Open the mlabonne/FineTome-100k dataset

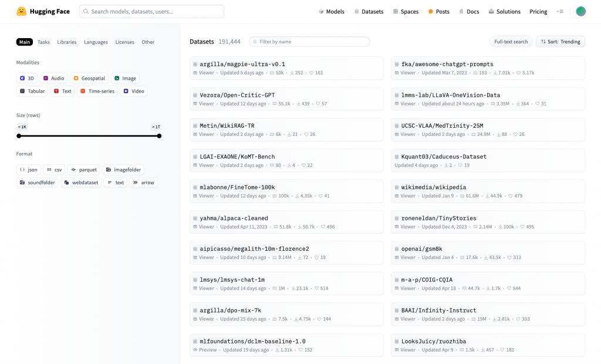click(286, 191)
